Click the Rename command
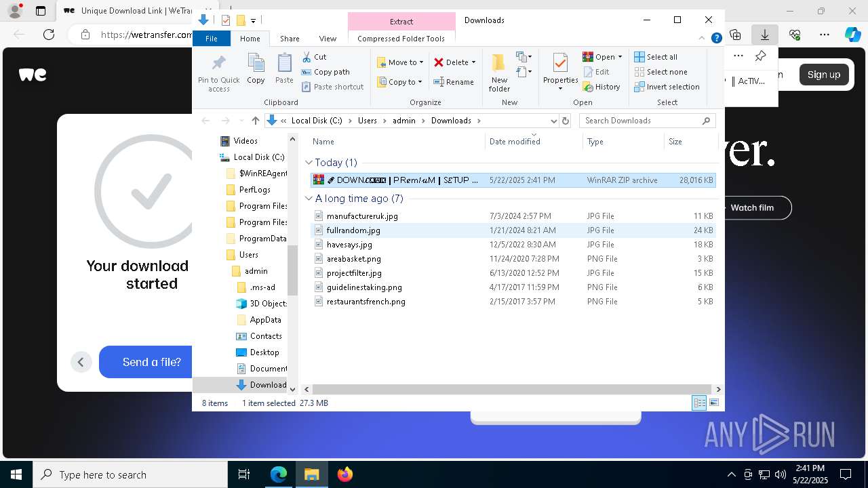Viewport: 868px width, 488px height. [x=454, y=82]
